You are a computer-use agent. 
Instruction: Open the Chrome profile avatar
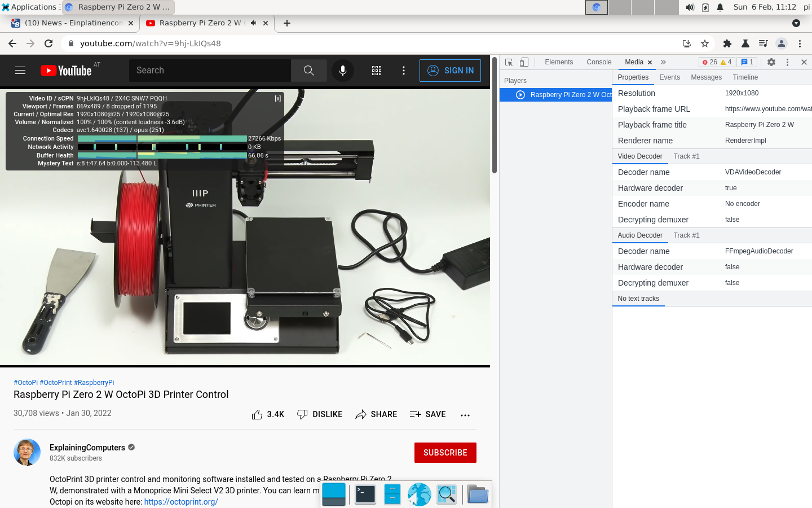[x=782, y=43]
